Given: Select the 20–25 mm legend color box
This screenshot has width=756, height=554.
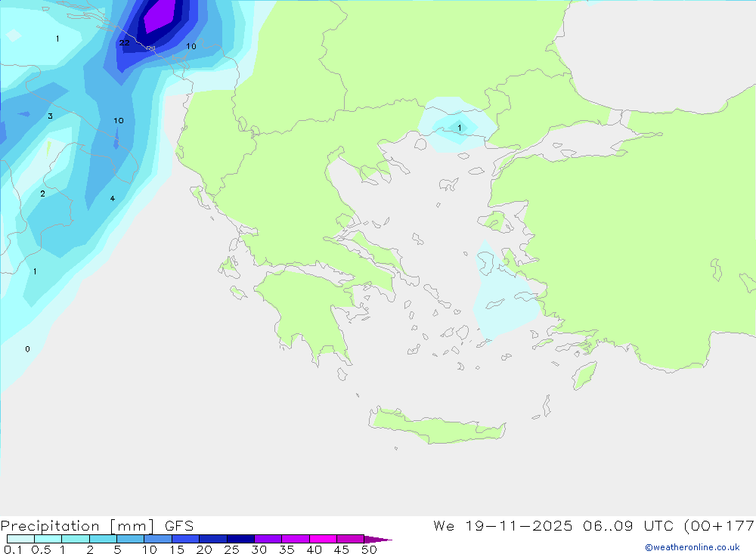Looking at the screenshot, I should (x=213, y=539).
